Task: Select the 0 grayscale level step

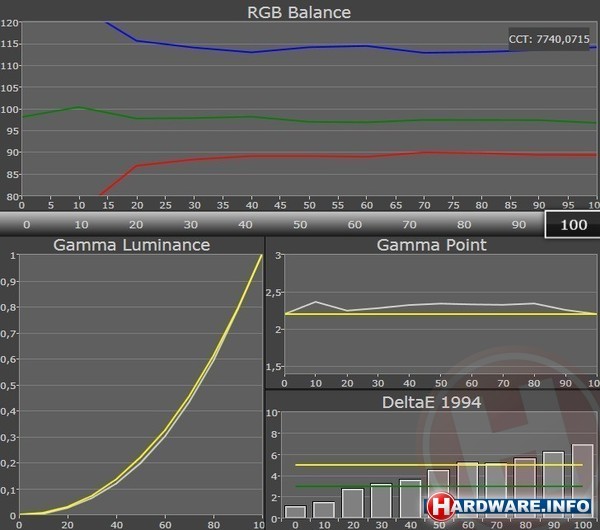Action: (26, 225)
